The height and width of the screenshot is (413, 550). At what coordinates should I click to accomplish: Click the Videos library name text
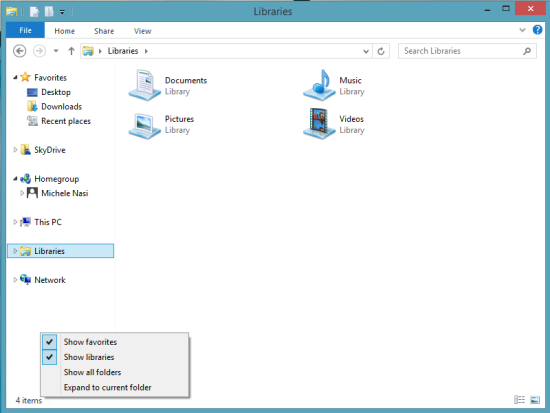[351, 119]
